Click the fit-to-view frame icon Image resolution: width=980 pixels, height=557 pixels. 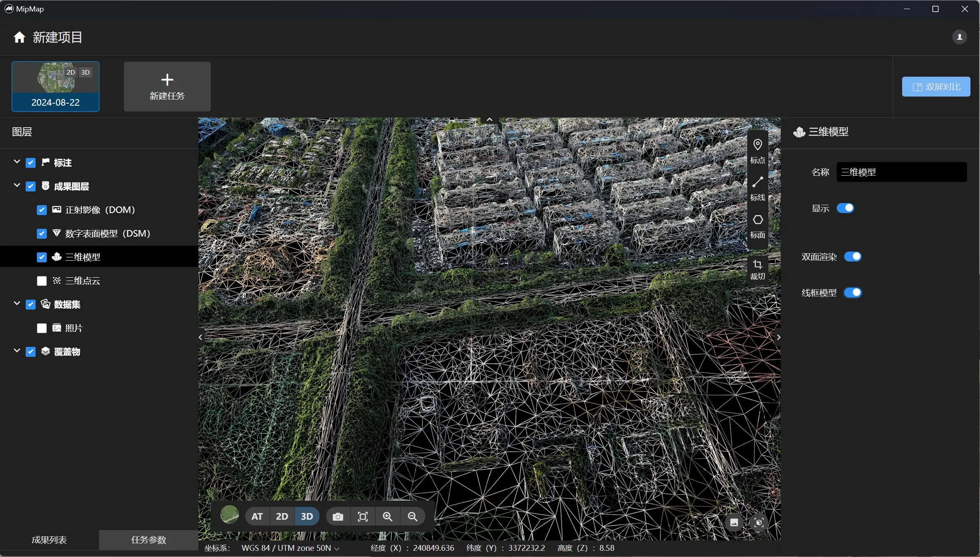[362, 517]
